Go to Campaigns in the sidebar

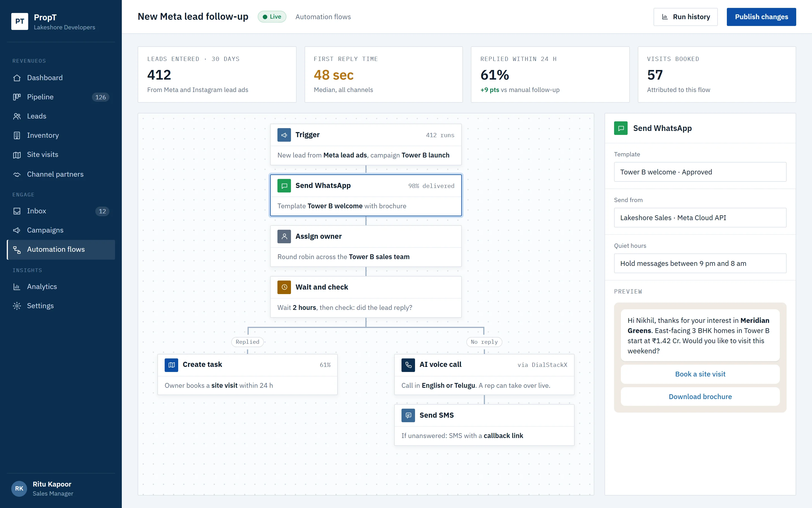coord(61,230)
